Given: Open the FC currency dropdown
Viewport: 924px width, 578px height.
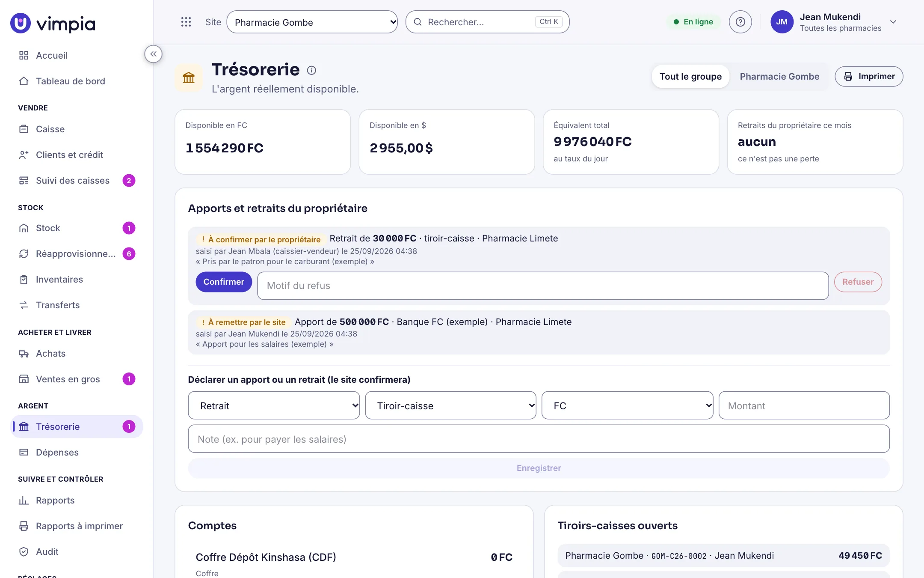Looking at the screenshot, I should pyautogui.click(x=627, y=405).
